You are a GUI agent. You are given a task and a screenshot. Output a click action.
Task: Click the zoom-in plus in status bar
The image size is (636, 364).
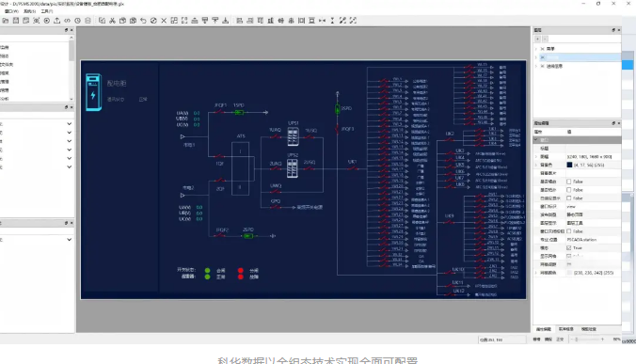coord(602,340)
